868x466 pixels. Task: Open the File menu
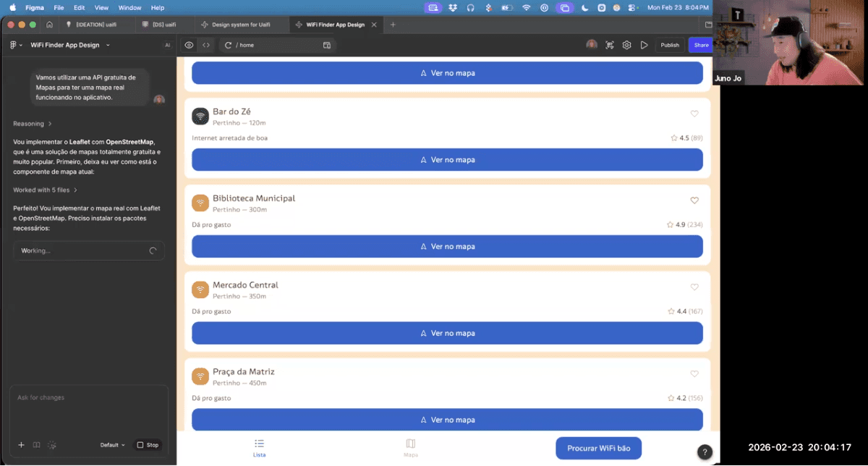(59, 7)
